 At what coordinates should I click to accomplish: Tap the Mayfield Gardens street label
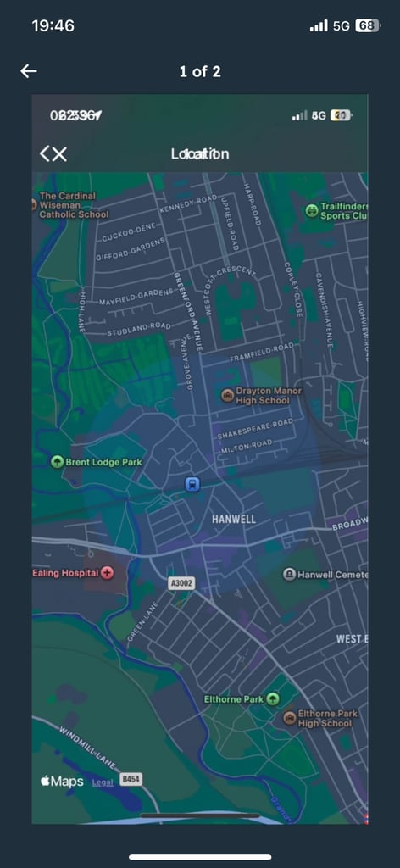(136, 297)
